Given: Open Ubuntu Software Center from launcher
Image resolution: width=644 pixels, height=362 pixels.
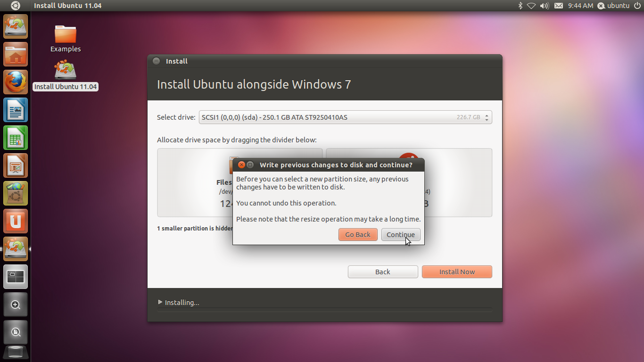Looking at the screenshot, I should point(16,193).
